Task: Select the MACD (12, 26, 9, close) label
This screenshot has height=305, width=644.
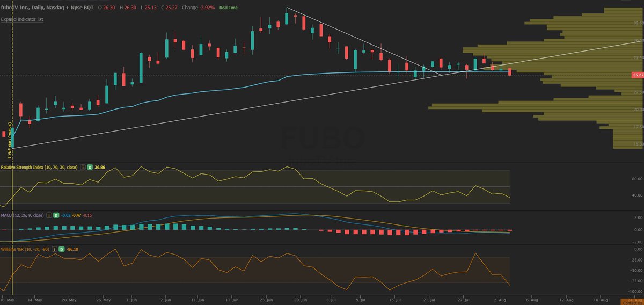Action: 23,214
